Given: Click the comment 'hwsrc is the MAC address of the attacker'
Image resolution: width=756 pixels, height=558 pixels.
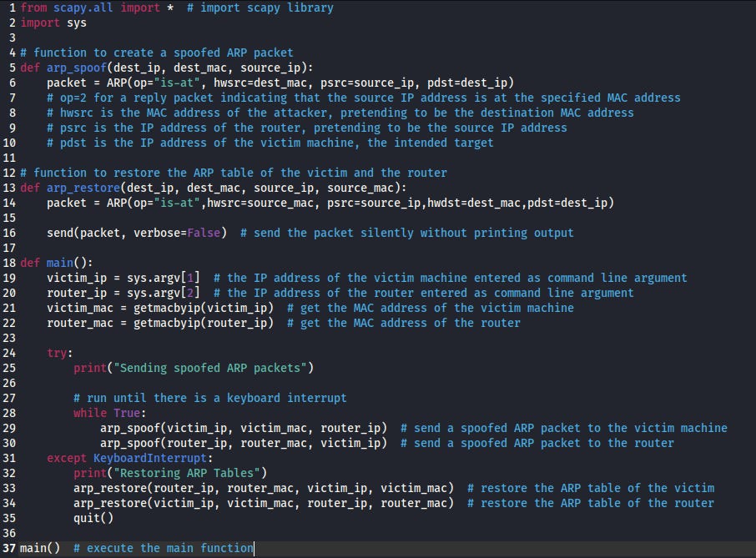Looking at the screenshot, I should tap(340, 113).
